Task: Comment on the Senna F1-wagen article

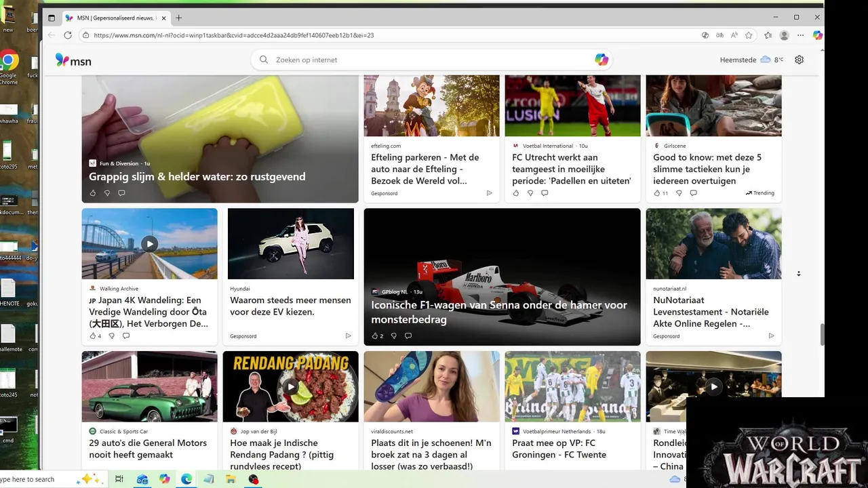Action: [408, 336]
